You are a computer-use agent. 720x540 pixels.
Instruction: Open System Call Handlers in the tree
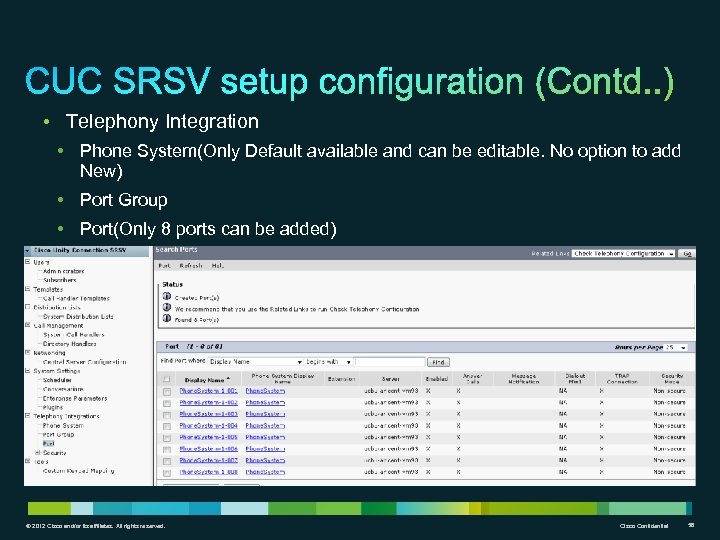pos(73,335)
